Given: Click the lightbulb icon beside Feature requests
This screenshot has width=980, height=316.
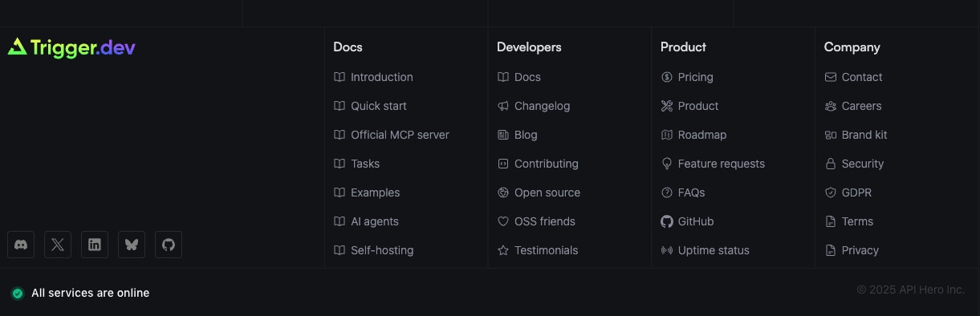Looking at the screenshot, I should tap(667, 164).
